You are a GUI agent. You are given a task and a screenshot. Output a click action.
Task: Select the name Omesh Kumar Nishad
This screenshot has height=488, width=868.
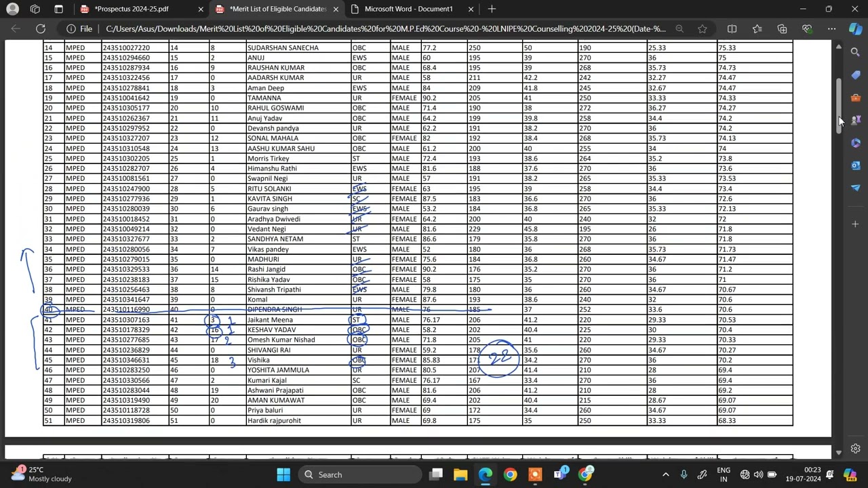(x=281, y=340)
